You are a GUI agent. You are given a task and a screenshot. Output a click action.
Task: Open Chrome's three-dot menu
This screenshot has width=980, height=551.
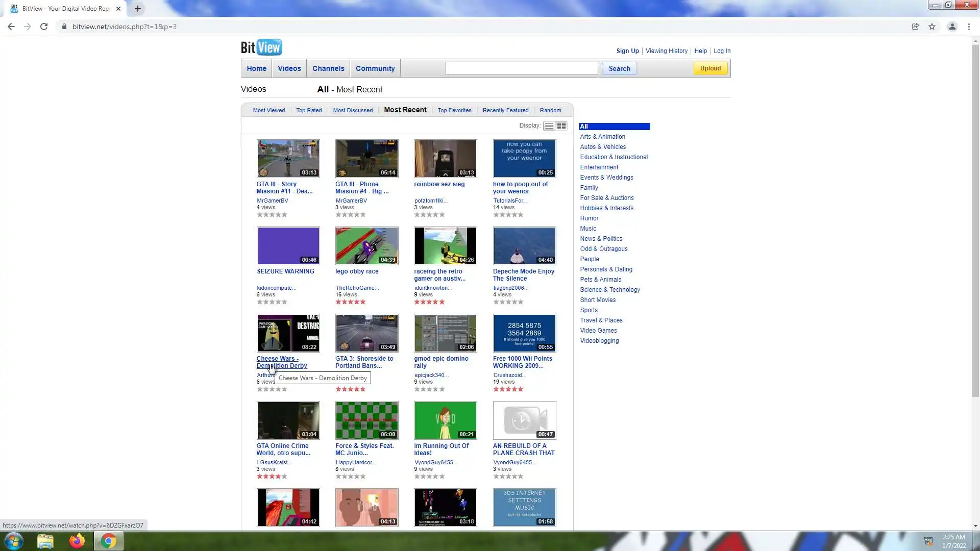(969, 27)
